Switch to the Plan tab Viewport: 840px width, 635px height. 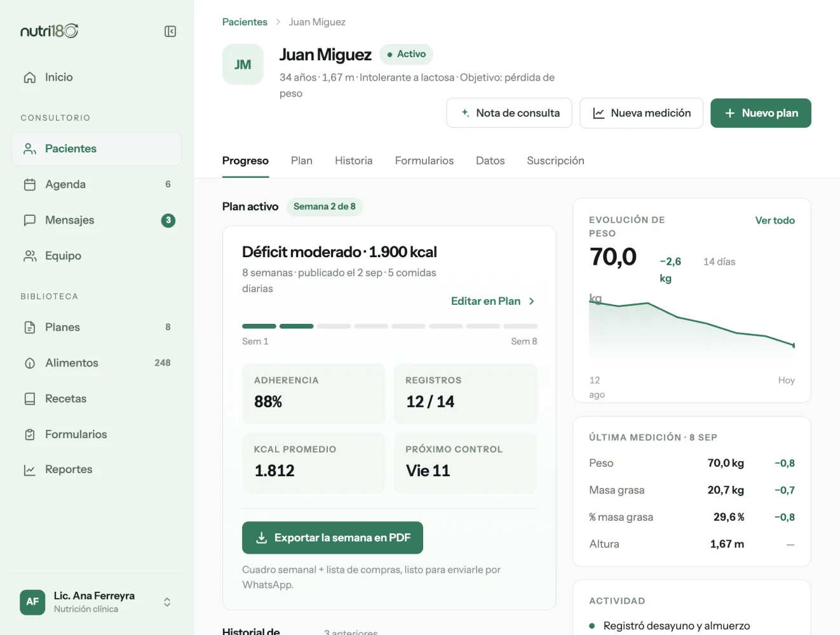tap(302, 161)
